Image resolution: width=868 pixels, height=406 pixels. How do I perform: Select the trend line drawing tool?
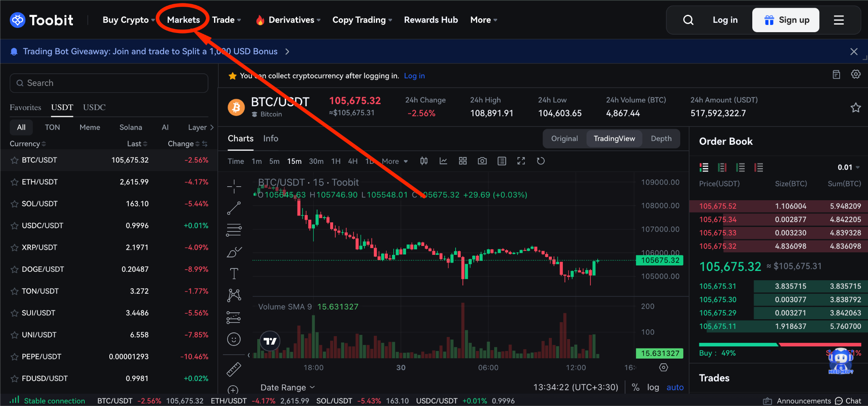234,208
